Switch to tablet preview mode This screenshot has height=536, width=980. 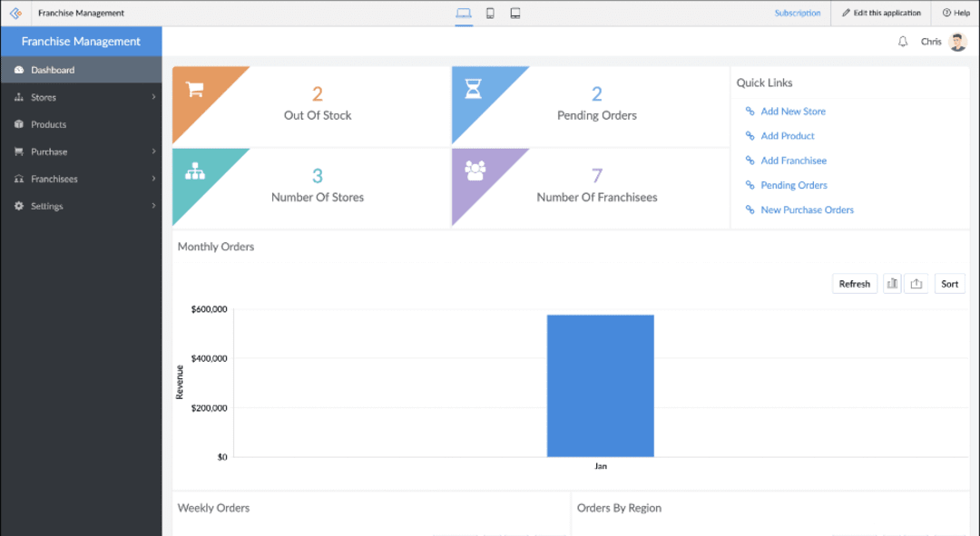[514, 13]
